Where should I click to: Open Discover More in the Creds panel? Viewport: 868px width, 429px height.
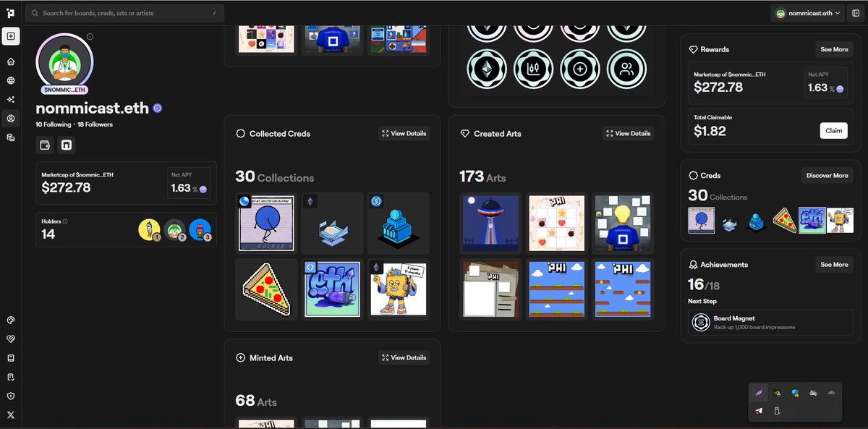[x=827, y=175]
